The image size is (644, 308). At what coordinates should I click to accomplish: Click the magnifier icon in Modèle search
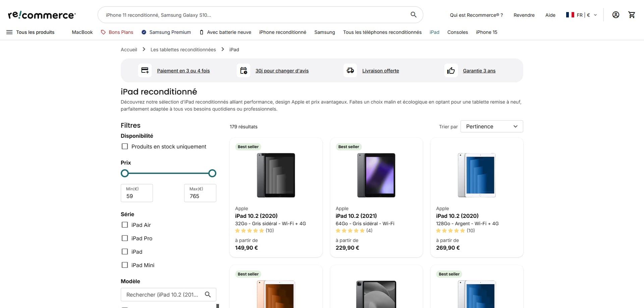click(208, 295)
